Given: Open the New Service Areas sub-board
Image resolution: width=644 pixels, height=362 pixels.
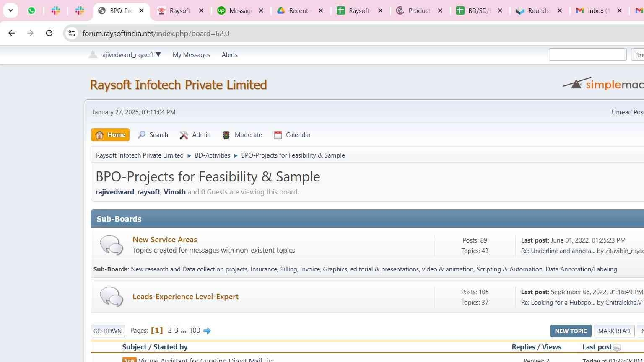Looking at the screenshot, I should (165, 240).
